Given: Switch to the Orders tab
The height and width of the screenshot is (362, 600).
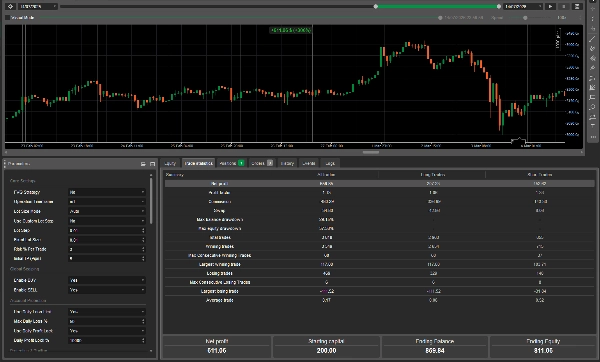Looking at the screenshot, I should (262, 163).
